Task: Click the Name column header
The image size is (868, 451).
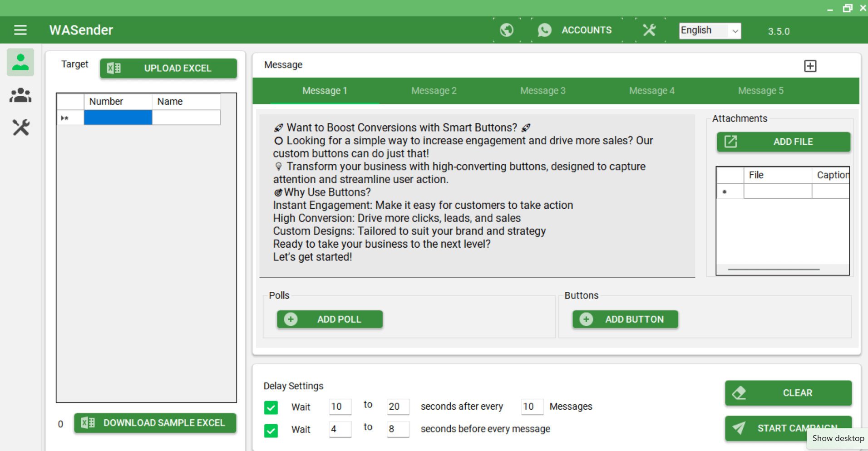Action: (186, 102)
